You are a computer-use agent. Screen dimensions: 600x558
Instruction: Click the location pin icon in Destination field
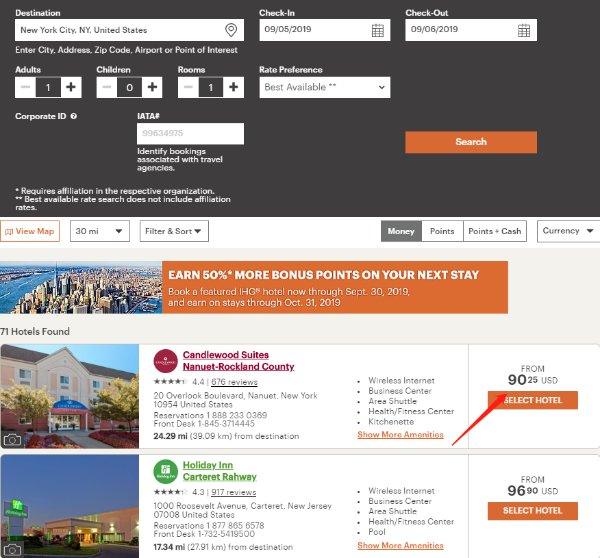coord(231,30)
